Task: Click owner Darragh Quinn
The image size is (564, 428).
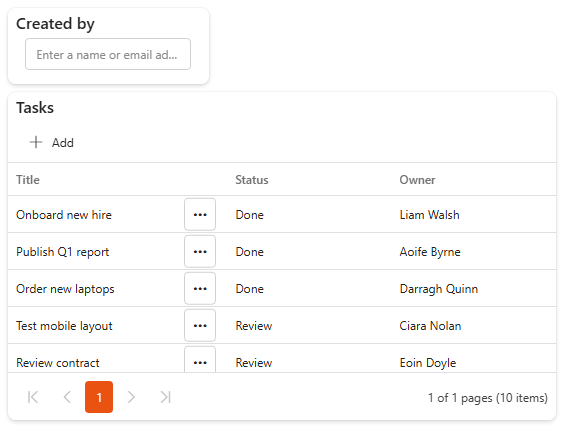Action: pyautogui.click(x=439, y=289)
